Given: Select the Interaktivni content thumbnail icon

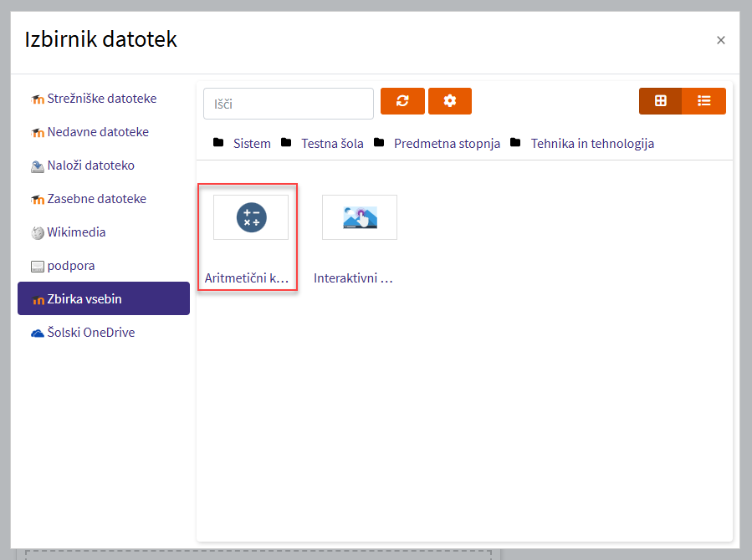Looking at the screenshot, I should click(360, 217).
